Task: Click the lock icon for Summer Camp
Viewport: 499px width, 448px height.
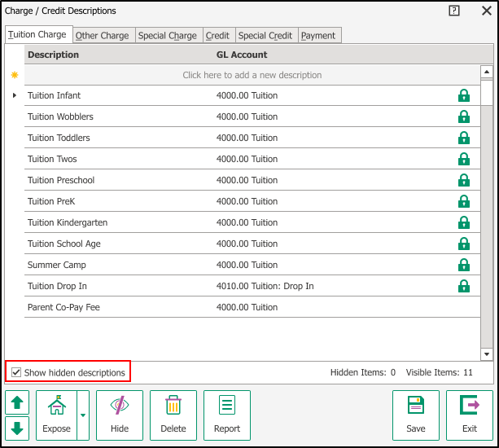Action: (x=464, y=265)
